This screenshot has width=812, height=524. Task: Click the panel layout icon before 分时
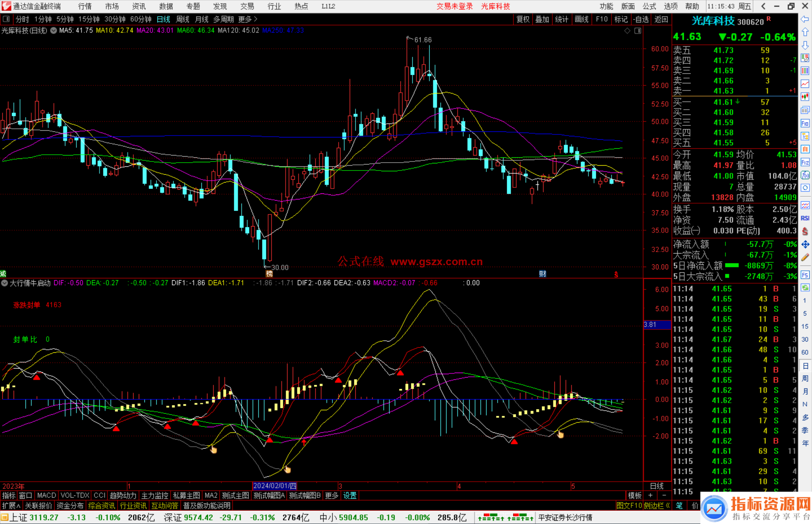[x=6, y=19]
